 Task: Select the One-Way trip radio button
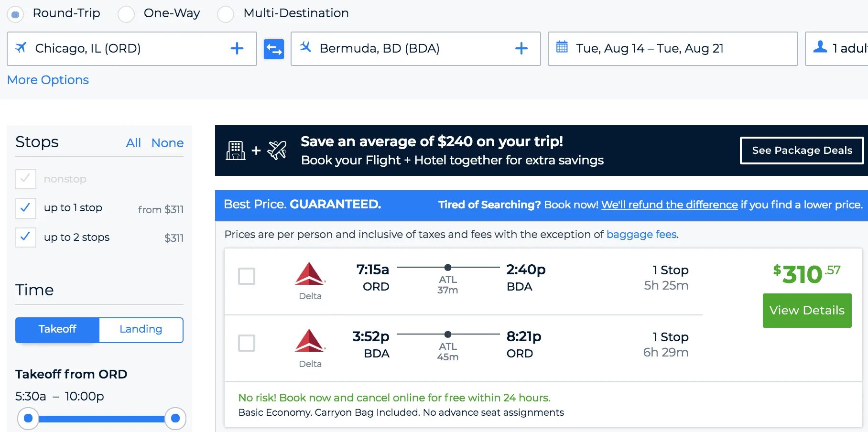click(126, 14)
